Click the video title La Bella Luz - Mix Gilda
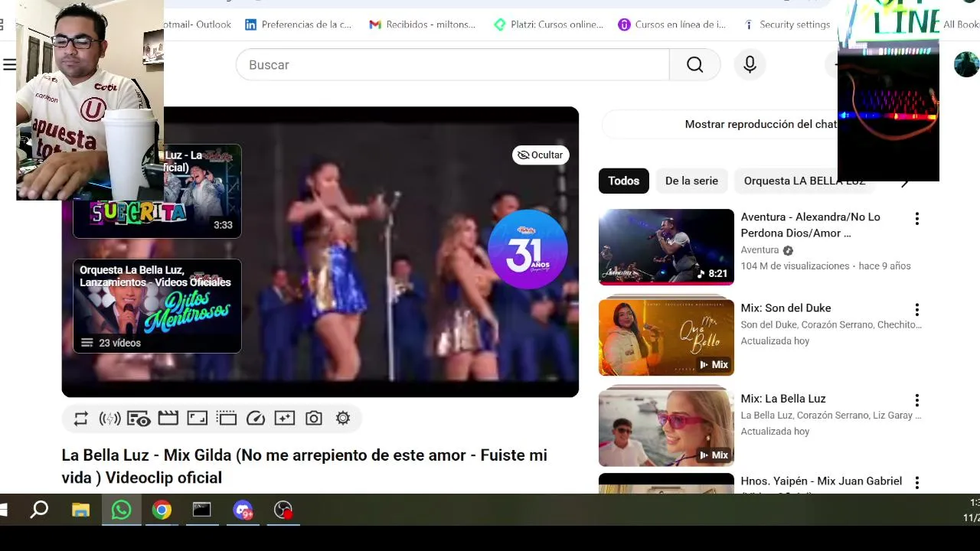 click(x=304, y=466)
